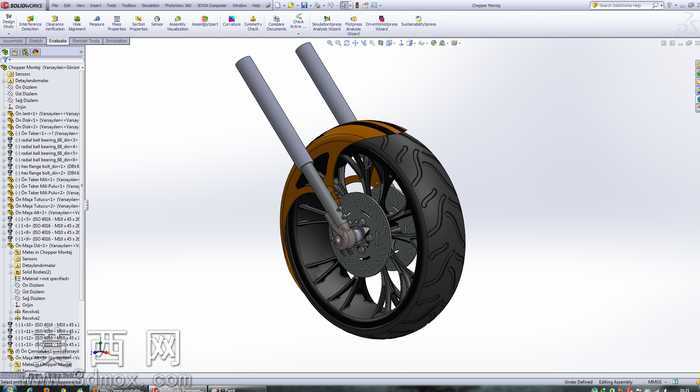The height and width of the screenshot is (392, 700).
Task: Switch to FeatureManager design tree tab
Action: [5, 52]
